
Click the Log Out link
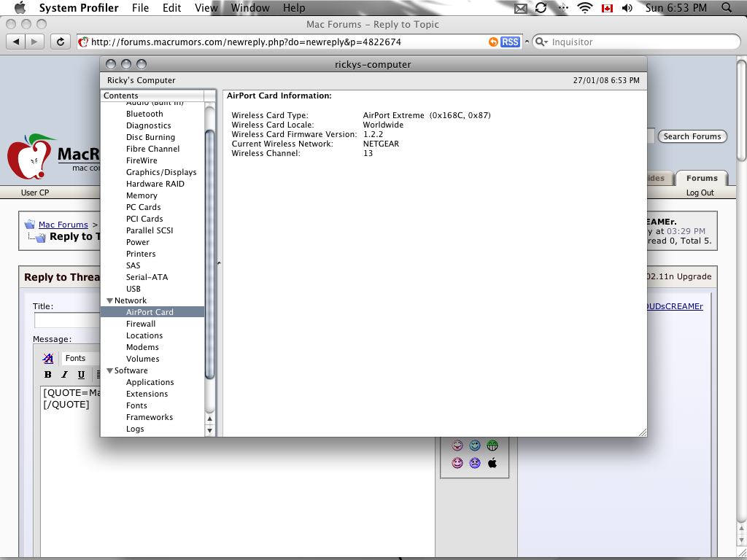(x=700, y=192)
